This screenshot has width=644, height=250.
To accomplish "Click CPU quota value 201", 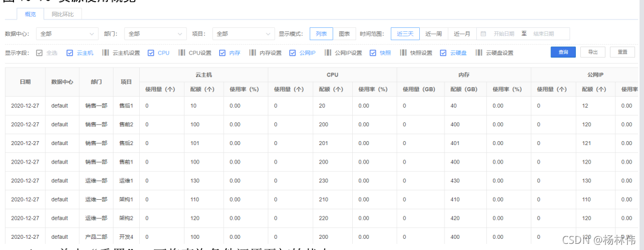I will (323, 143).
